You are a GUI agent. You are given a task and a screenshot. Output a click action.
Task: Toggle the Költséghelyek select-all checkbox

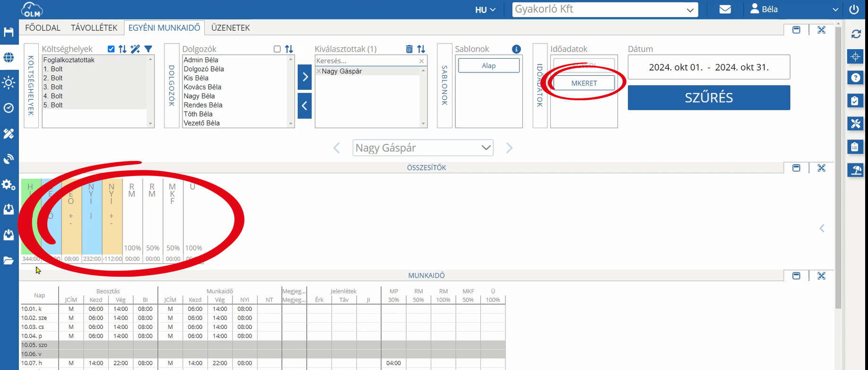[111, 49]
